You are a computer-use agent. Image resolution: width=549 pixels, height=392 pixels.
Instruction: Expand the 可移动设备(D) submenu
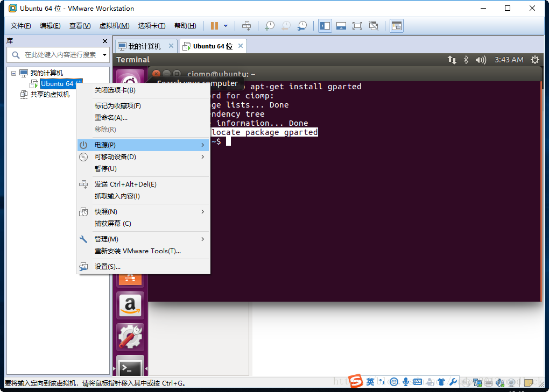tap(144, 156)
